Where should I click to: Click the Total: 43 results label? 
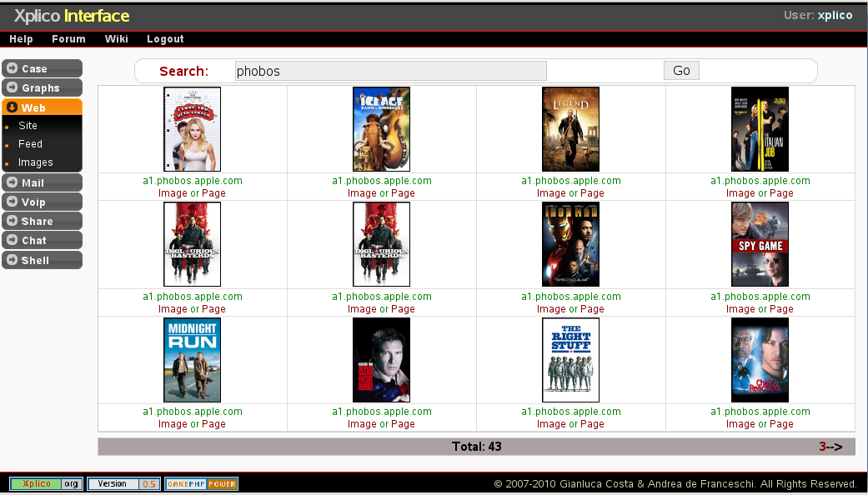(477, 447)
